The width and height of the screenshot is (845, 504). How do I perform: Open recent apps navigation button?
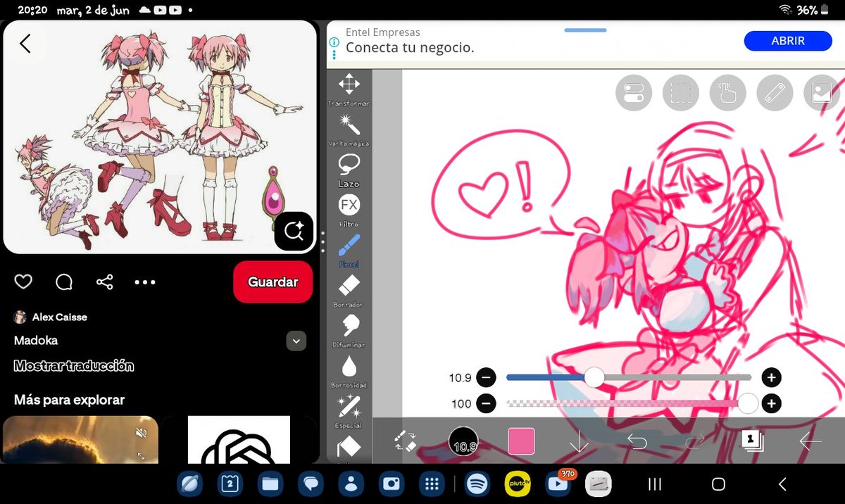(654, 484)
